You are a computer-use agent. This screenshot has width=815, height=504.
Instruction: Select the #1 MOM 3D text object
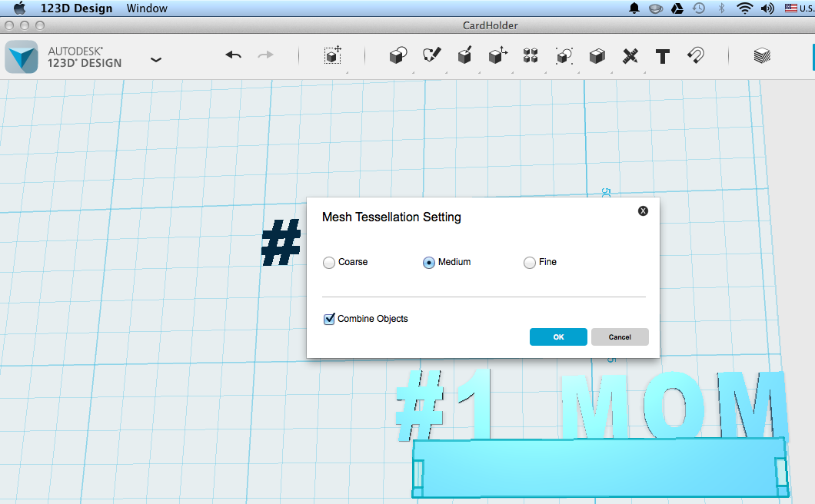point(591,404)
